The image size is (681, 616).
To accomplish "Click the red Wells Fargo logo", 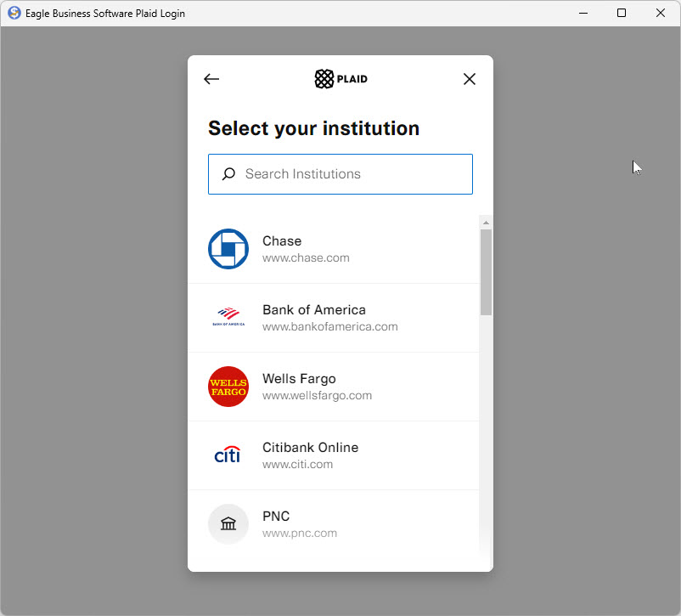I will [228, 387].
